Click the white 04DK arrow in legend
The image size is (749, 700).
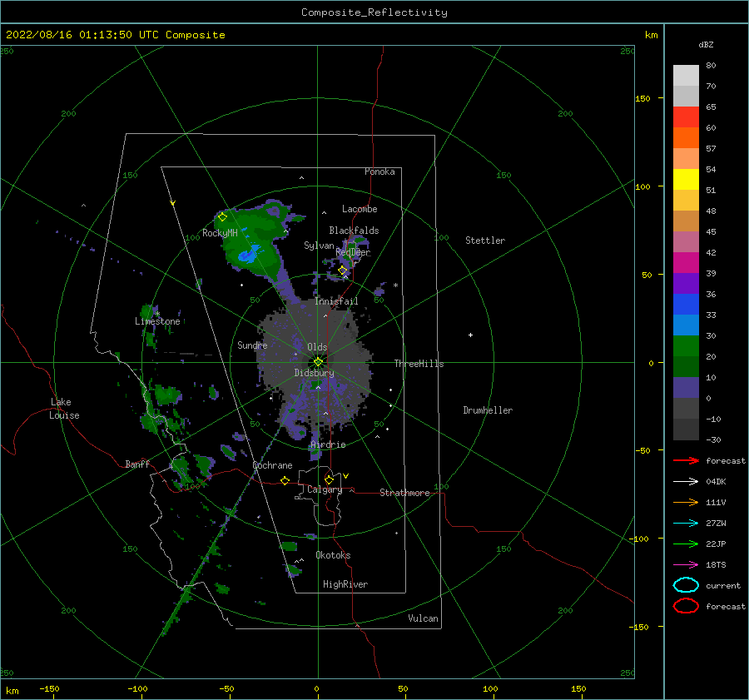tap(686, 482)
